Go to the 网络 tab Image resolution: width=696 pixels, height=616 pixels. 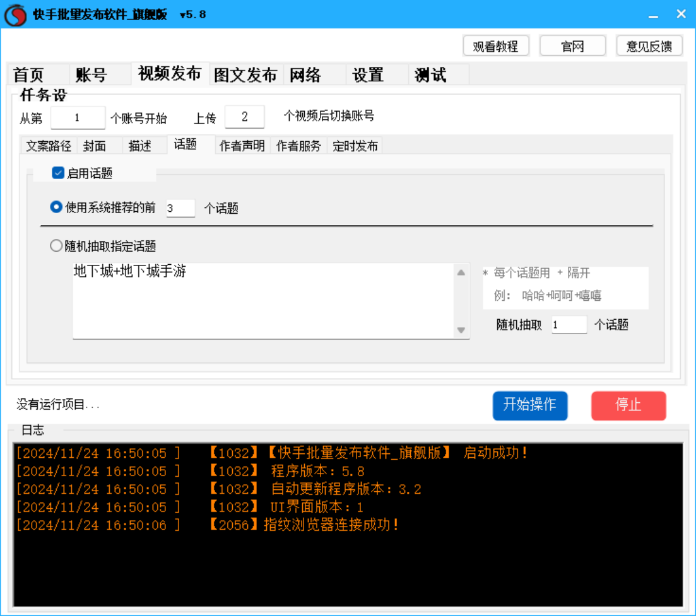(x=315, y=74)
